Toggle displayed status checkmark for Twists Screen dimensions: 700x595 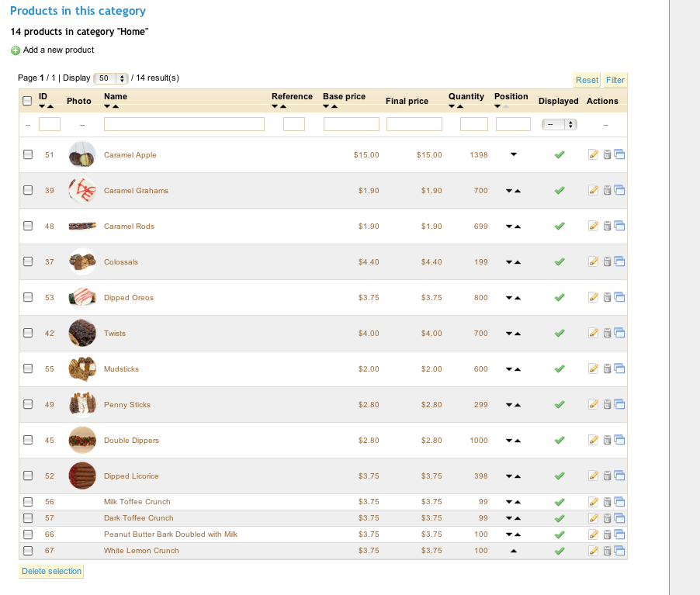560,333
